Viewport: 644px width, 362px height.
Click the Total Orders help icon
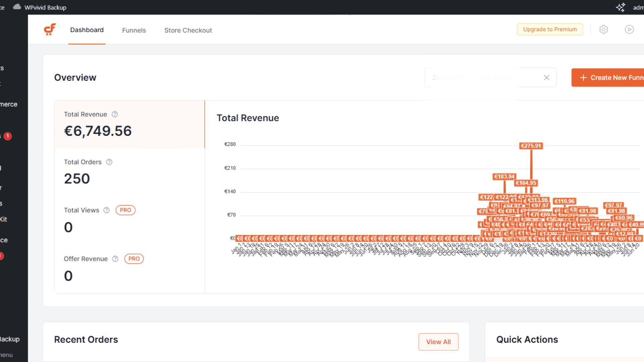click(109, 162)
